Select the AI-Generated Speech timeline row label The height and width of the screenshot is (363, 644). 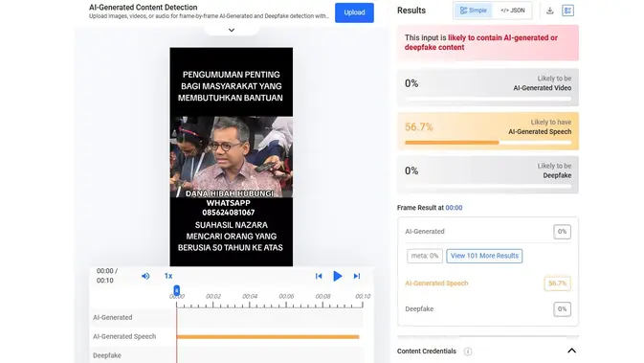tap(124, 336)
